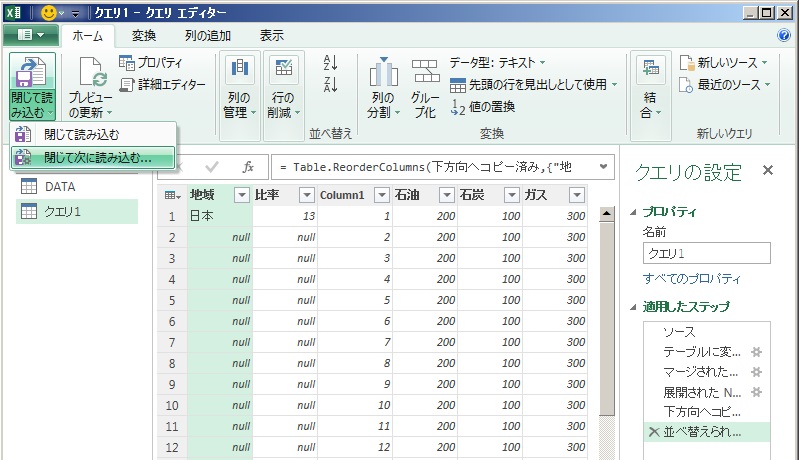This screenshot has width=799, height=460.
Task: Open the green File menu dropdown button
Action: 31,35
